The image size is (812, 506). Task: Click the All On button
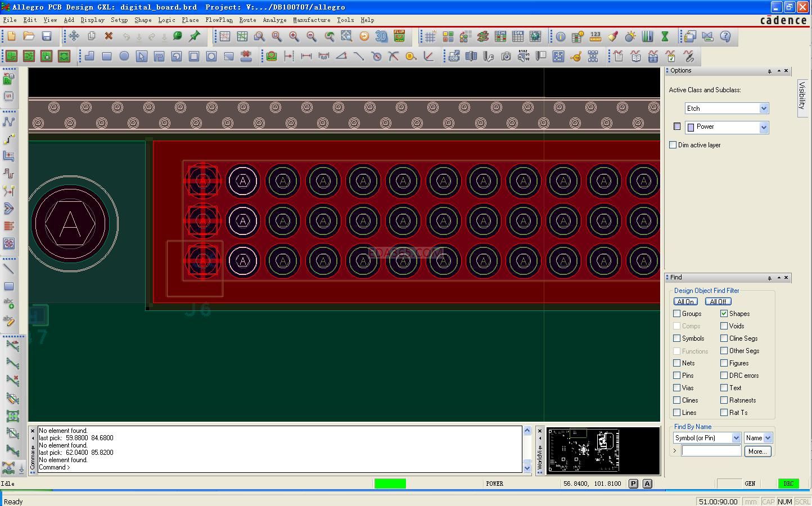[686, 302]
